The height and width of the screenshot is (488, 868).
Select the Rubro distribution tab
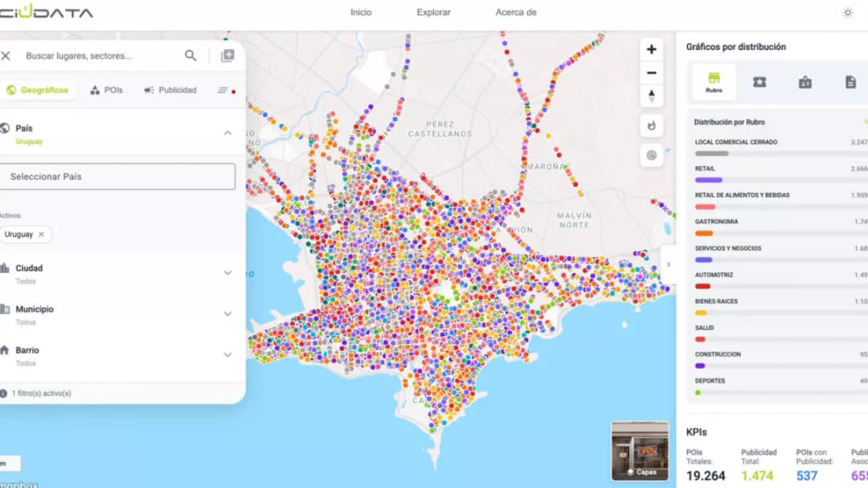click(x=714, y=82)
